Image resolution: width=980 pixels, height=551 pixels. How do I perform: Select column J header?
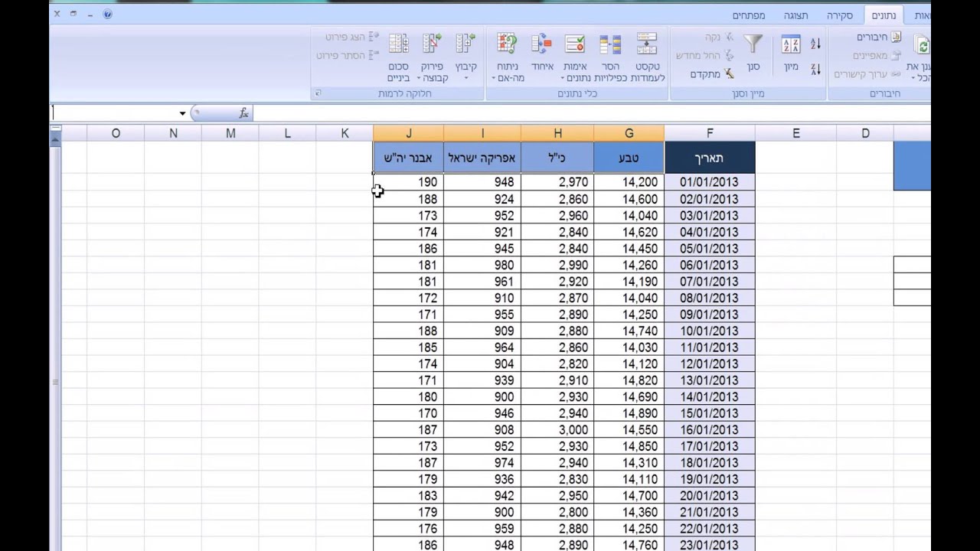(408, 133)
